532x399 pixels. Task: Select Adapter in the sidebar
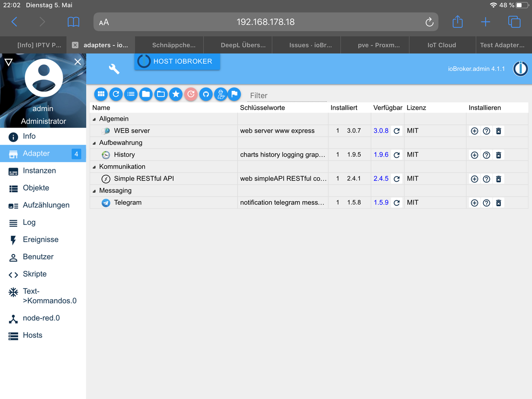click(43, 153)
